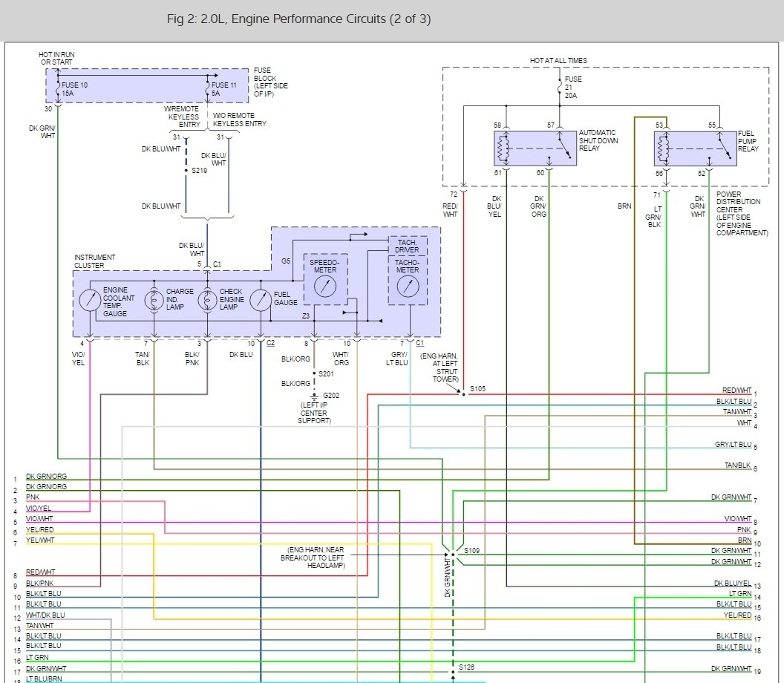Click the G202 ground symbol
784x683 pixels.
pyautogui.click(x=314, y=395)
